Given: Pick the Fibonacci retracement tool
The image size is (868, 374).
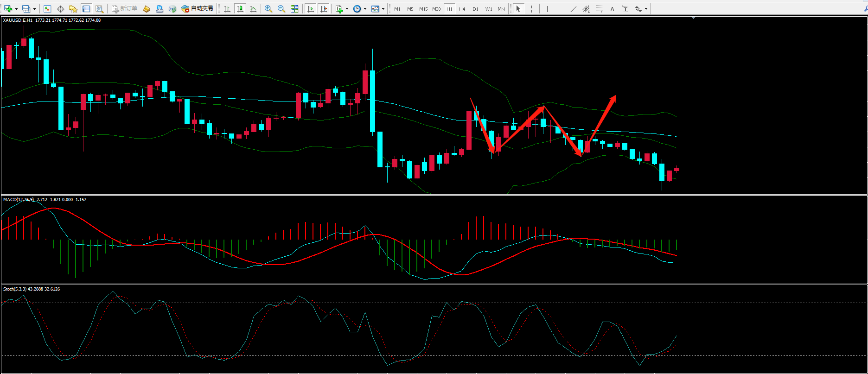Looking at the screenshot, I should click(x=600, y=9).
